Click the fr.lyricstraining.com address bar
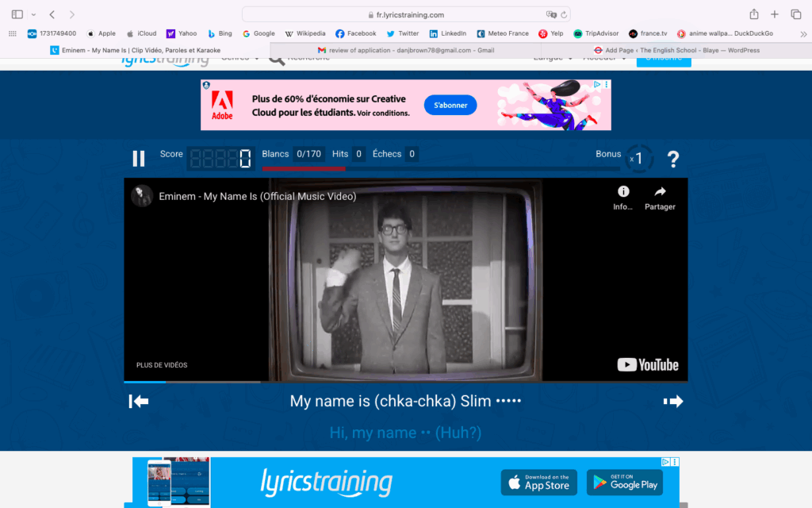The height and width of the screenshot is (508, 812). point(406,14)
